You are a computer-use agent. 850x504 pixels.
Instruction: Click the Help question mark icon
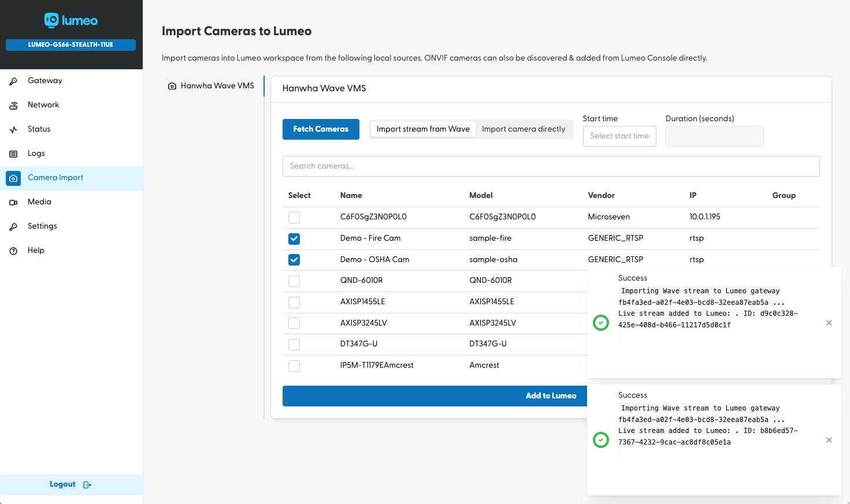click(13, 251)
